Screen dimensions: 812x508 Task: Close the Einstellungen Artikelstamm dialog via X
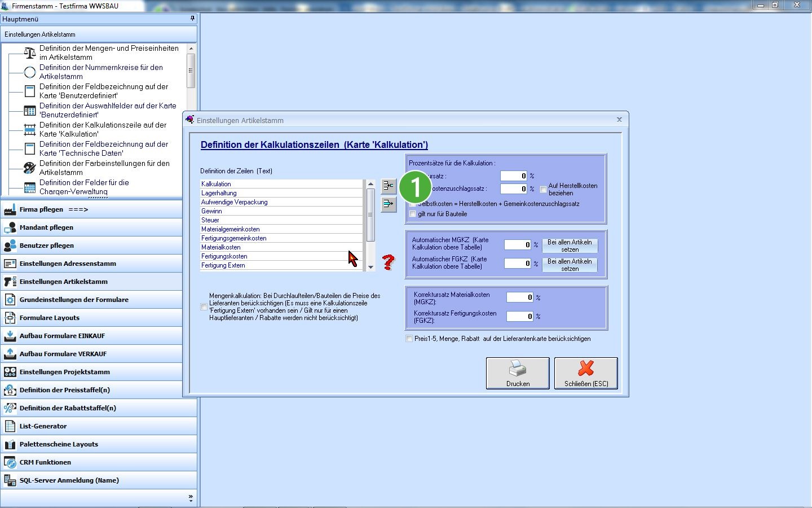[619, 120]
